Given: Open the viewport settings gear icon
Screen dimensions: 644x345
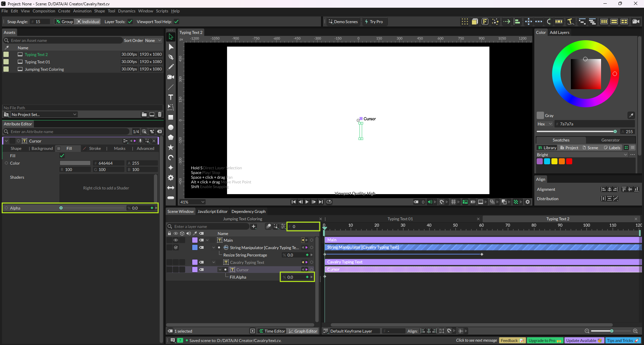Looking at the screenshot, I should click(x=528, y=202).
